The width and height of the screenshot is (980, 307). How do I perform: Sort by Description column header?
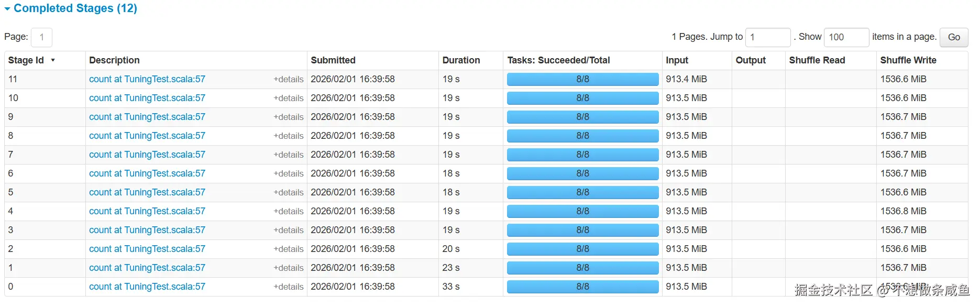point(114,60)
